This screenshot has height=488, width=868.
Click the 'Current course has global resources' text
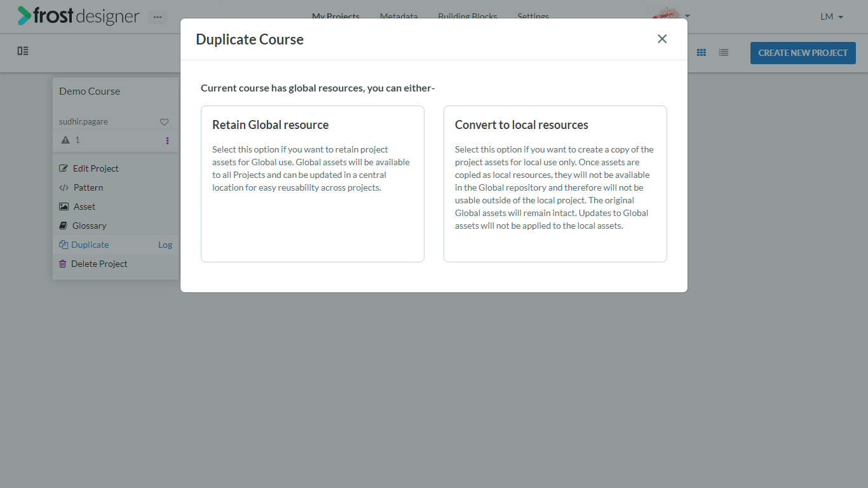pyautogui.click(x=318, y=88)
